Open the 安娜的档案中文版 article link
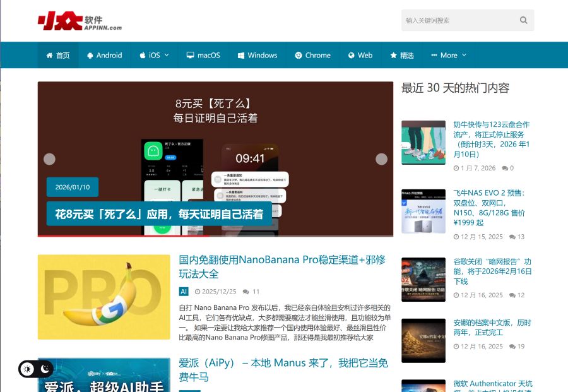568x392 pixels. (492, 328)
